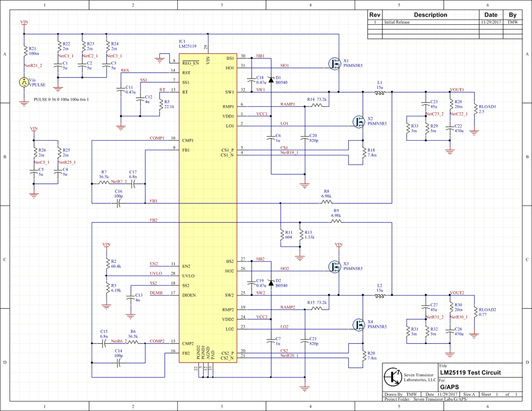Select inductor L1 15u
532x411 pixels.
380,92
